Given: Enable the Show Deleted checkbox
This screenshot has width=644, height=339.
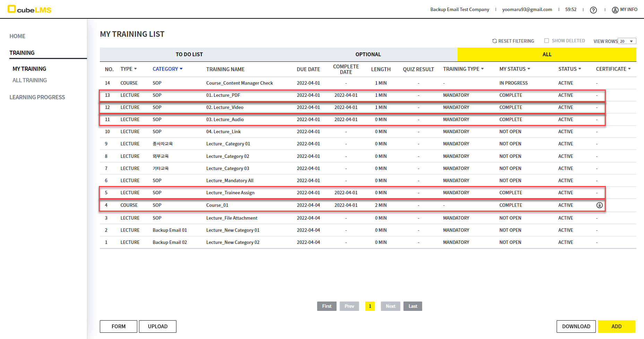Looking at the screenshot, I should [547, 41].
